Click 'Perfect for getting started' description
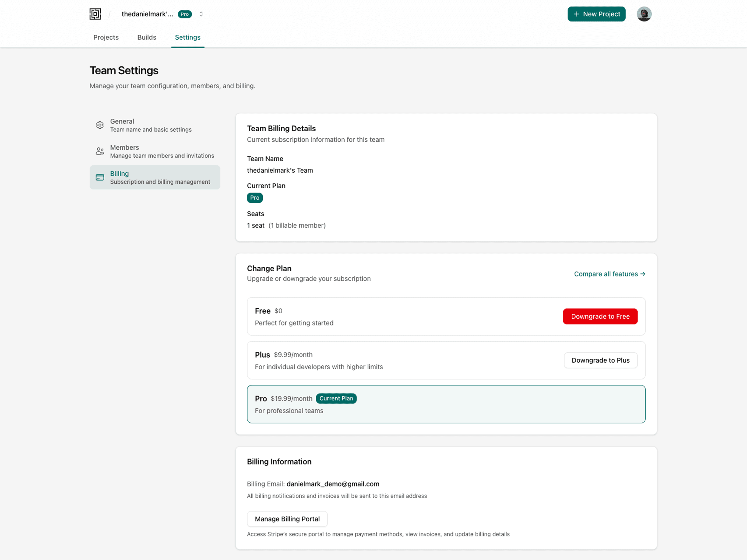 click(x=294, y=323)
